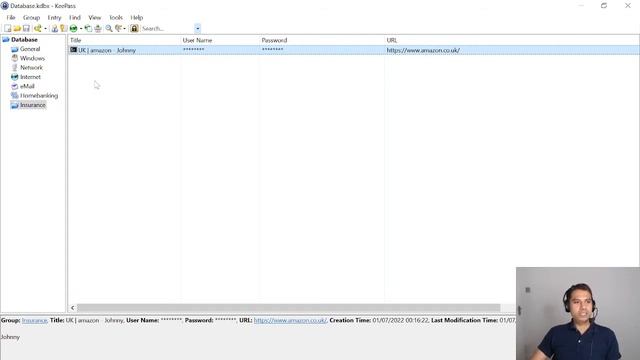
Task: Save the database with the floppy icon
Action: click(x=26, y=28)
